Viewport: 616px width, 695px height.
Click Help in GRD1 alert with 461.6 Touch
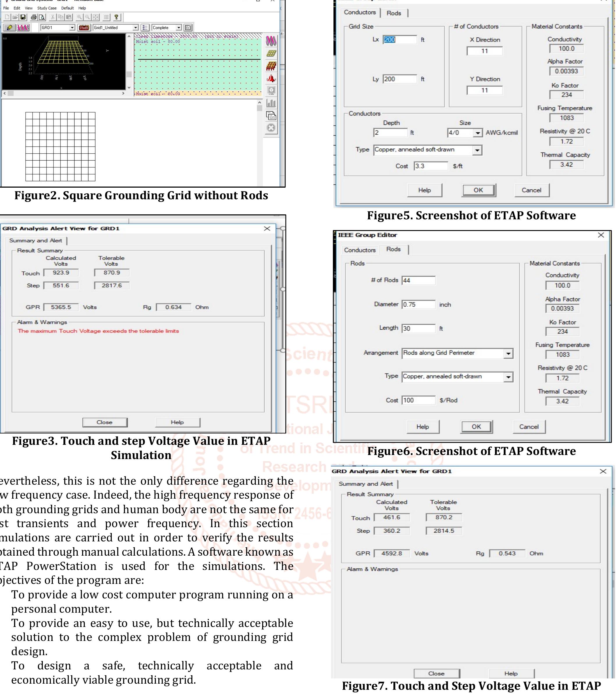pyautogui.click(x=511, y=673)
